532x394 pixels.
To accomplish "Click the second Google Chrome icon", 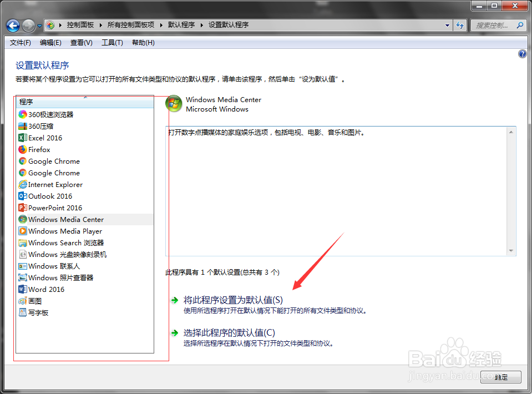I will (x=23, y=173).
